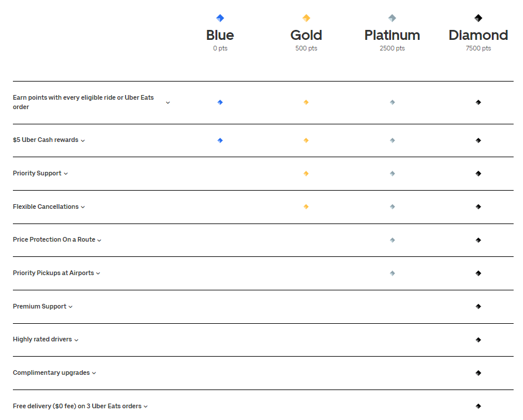The image size is (523, 420).
Task: Expand Free delivery on 3 Uber Eats orders
Action: point(146,407)
